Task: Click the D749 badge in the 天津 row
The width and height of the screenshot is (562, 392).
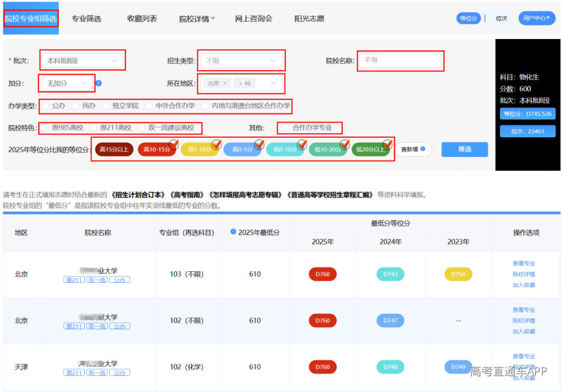Action: [x=458, y=367]
